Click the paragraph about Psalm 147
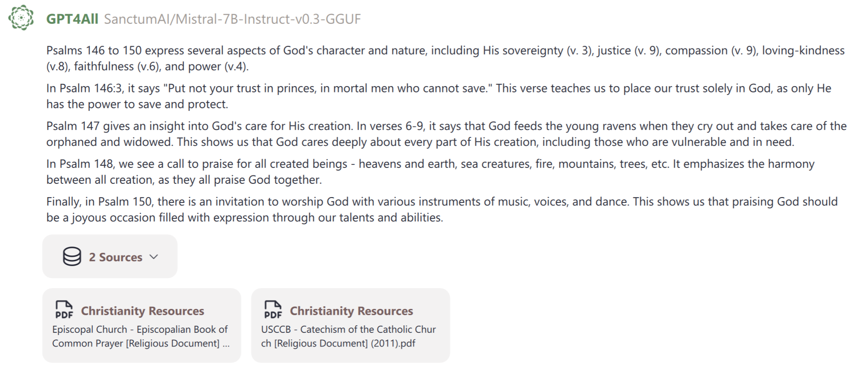 (446, 134)
